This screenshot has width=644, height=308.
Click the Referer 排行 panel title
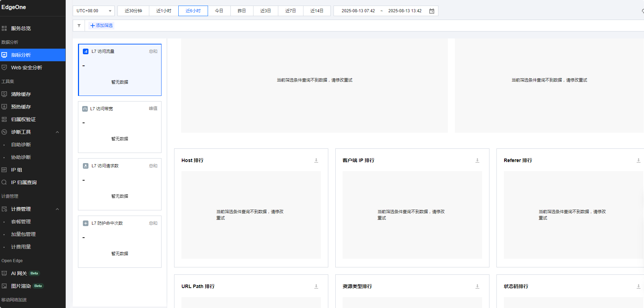(518, 160)
